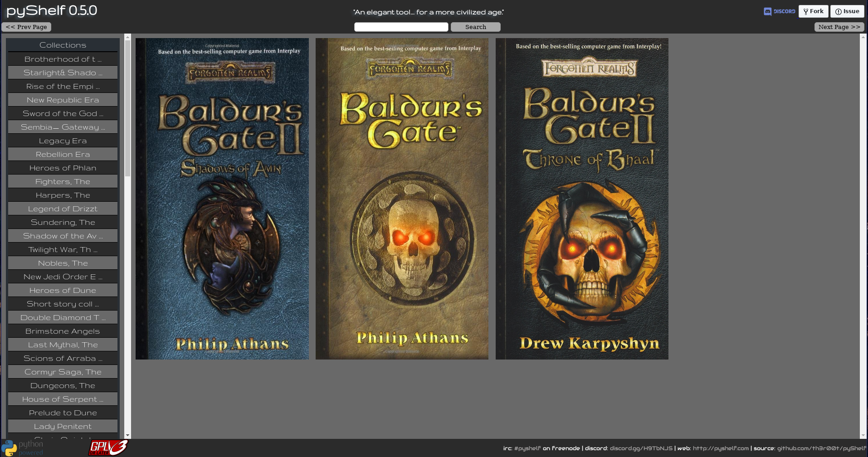Open the pyshelf.com web link
Image resolution: width=868 pixels, height=457 pixels.
point(720,448)
